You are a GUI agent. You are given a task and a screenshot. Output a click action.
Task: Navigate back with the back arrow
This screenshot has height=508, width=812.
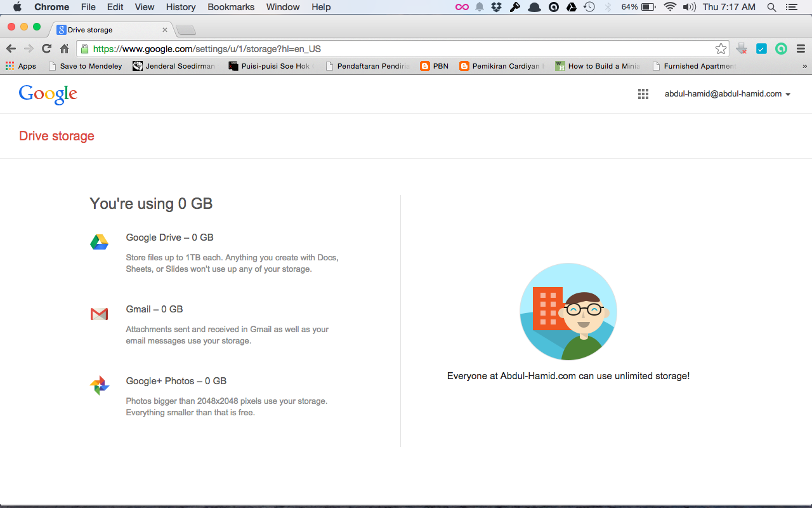tap(11, 49)
